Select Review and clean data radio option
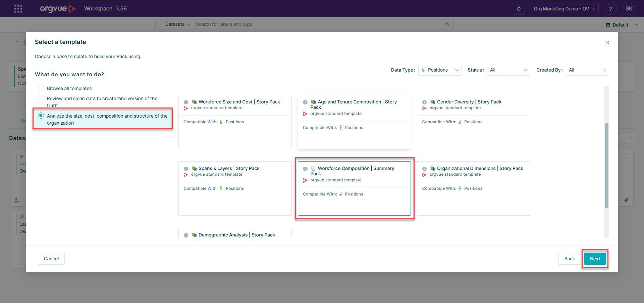 pos(41,98)
